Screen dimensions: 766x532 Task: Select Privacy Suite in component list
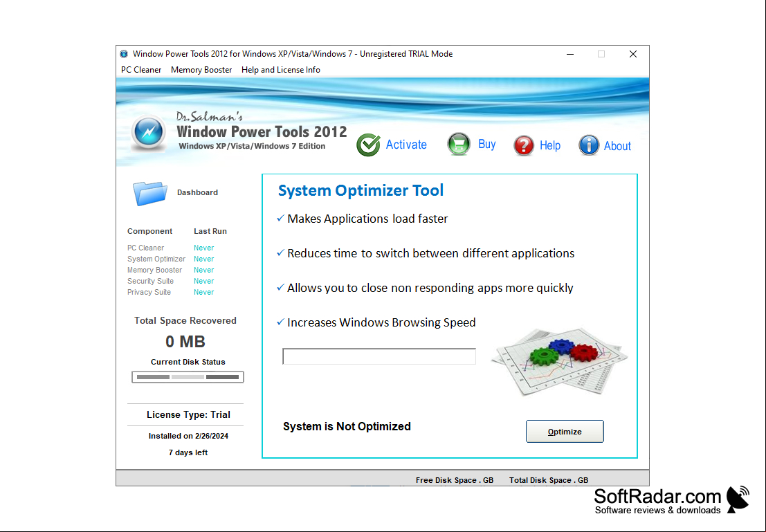tap(149, 292)
